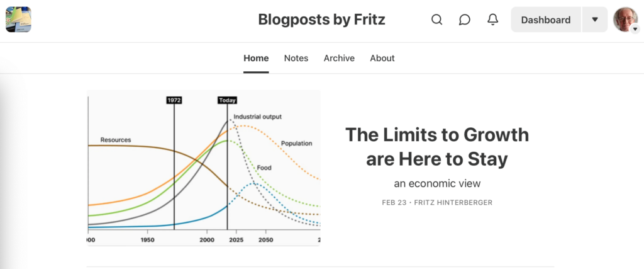
Task: Click the 'an economic view' subtitle
Action: 437,183
